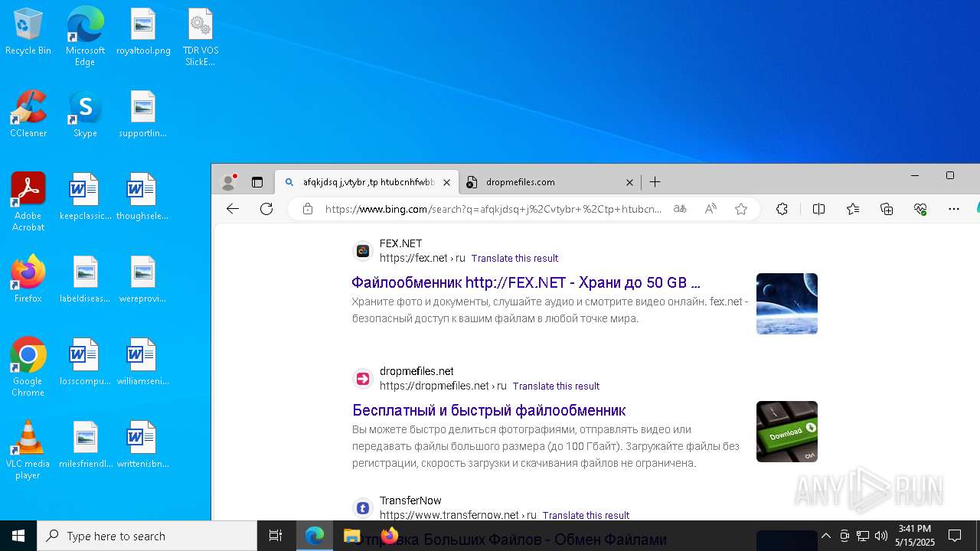Open FEX.NET result title link
This screenshot has height=551, width=980.
[x=526, y=282]
